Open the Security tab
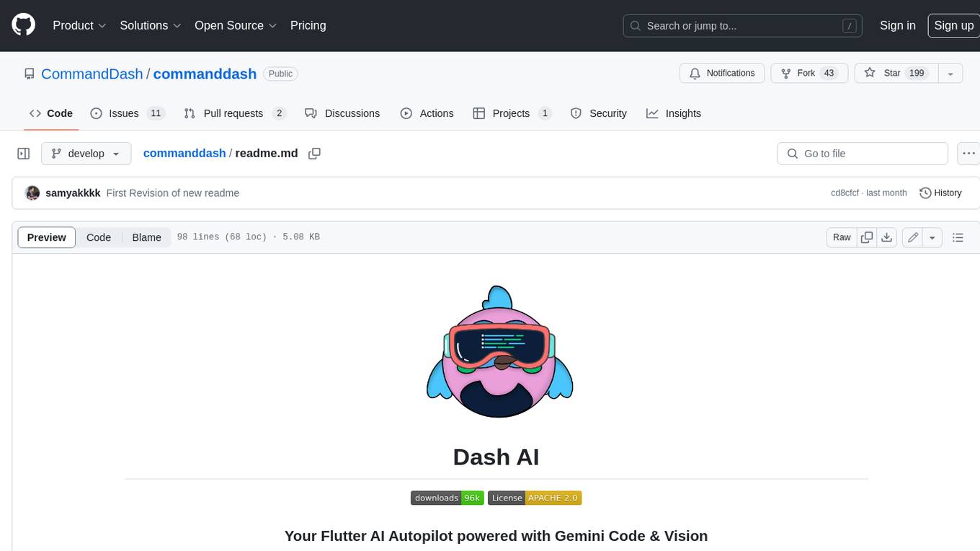The height and width of the screenshot is (551, 980). (598, 113)
